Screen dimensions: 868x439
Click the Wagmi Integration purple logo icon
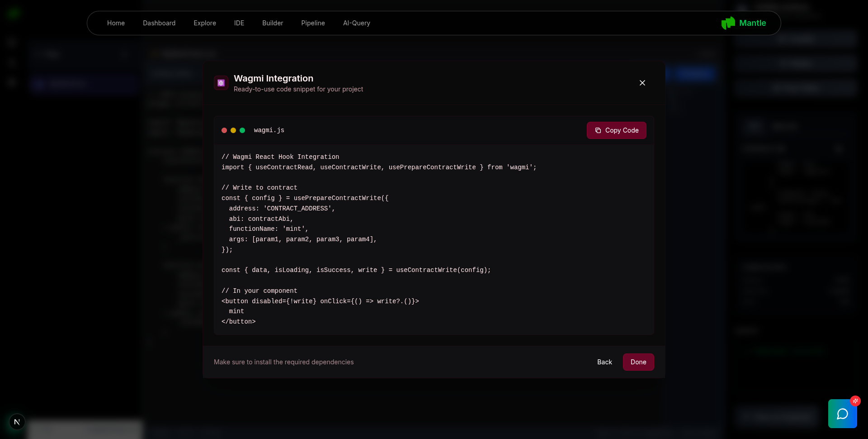coord(221,83)
